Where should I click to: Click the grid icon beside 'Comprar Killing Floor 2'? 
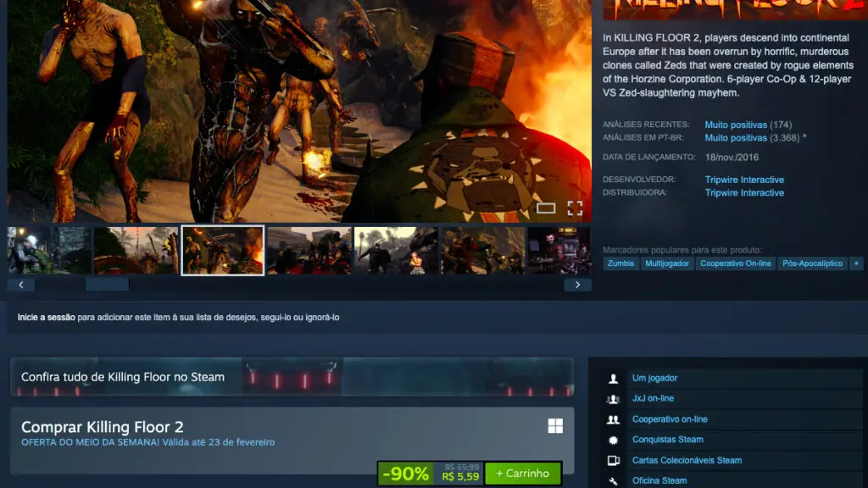click(x=557, y=427)
